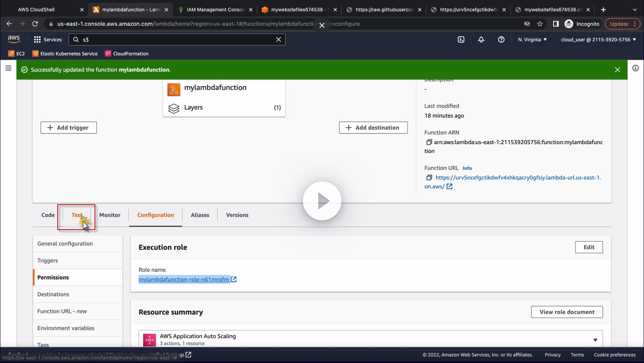Screen dimensions: 644x363
Task: Open the AWS support help icon
Action: tap(501, 40)
